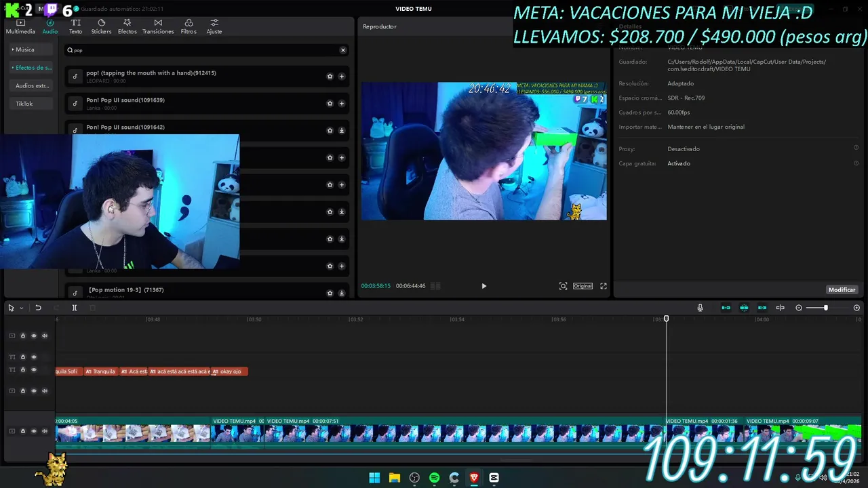Toggle main track magnet
Image resolution: width=868 pixels, height=488 pixels.
[726, 308]
